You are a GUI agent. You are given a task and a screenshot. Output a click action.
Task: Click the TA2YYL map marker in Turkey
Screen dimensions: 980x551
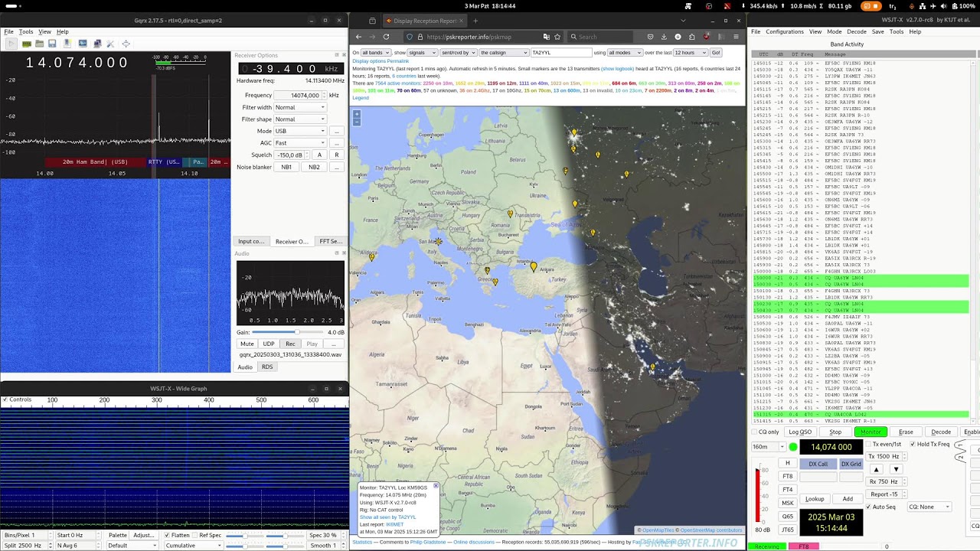pyautogui.click(x=534, y=266)
